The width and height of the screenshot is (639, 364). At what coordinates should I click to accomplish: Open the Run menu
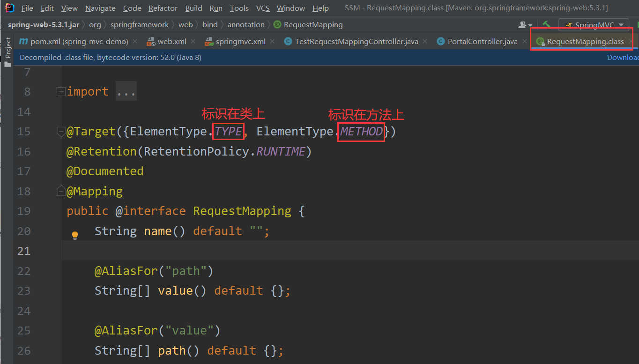point(216,8)
